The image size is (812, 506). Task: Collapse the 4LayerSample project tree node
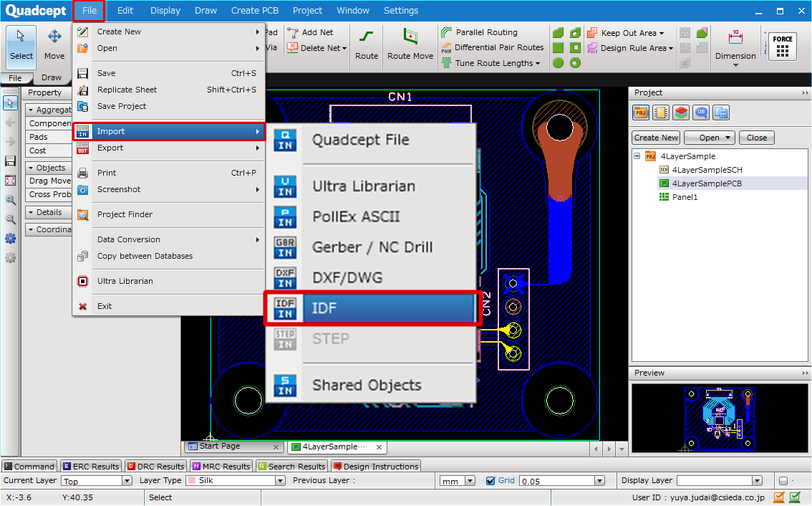(x=637, y=156)
